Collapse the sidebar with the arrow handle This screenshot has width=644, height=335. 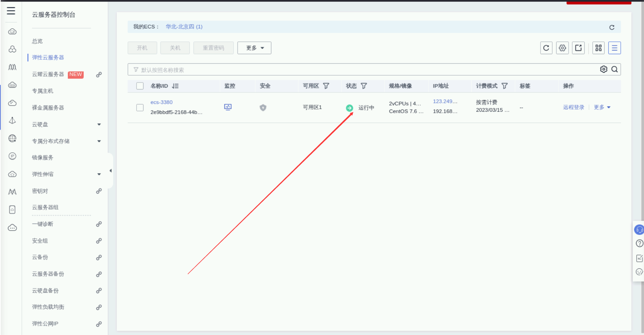coord(110,171)
